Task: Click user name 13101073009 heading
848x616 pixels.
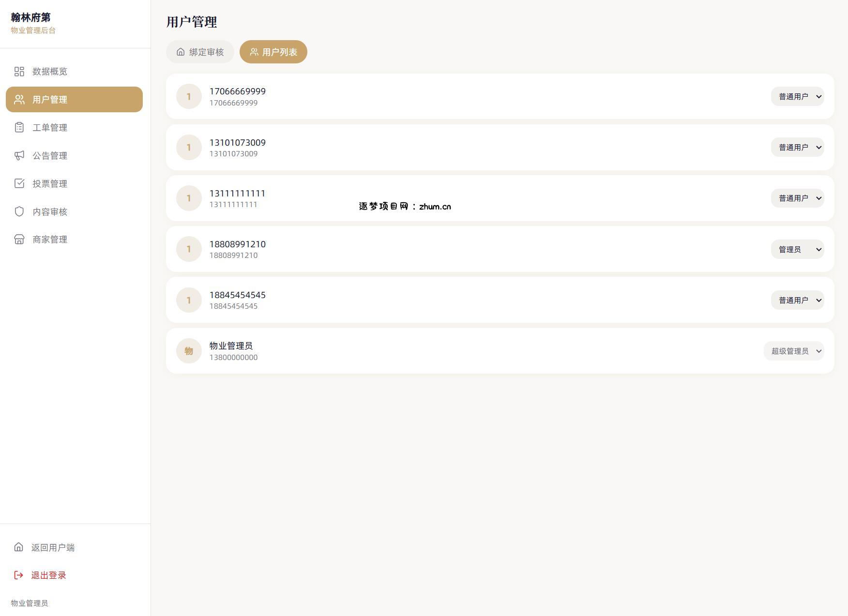Action: pos(237,143)
